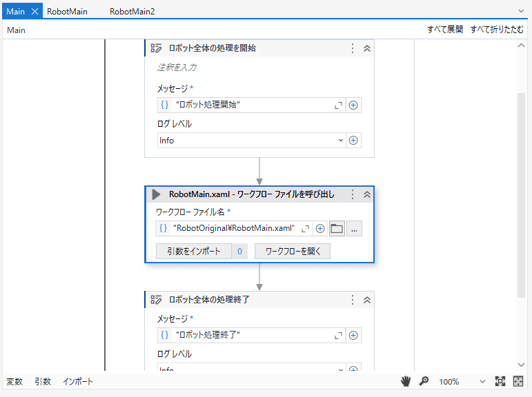This screenshot has width=532, height=397.
Task: Click the vertical scrollbar thumb
Action: 521,195
